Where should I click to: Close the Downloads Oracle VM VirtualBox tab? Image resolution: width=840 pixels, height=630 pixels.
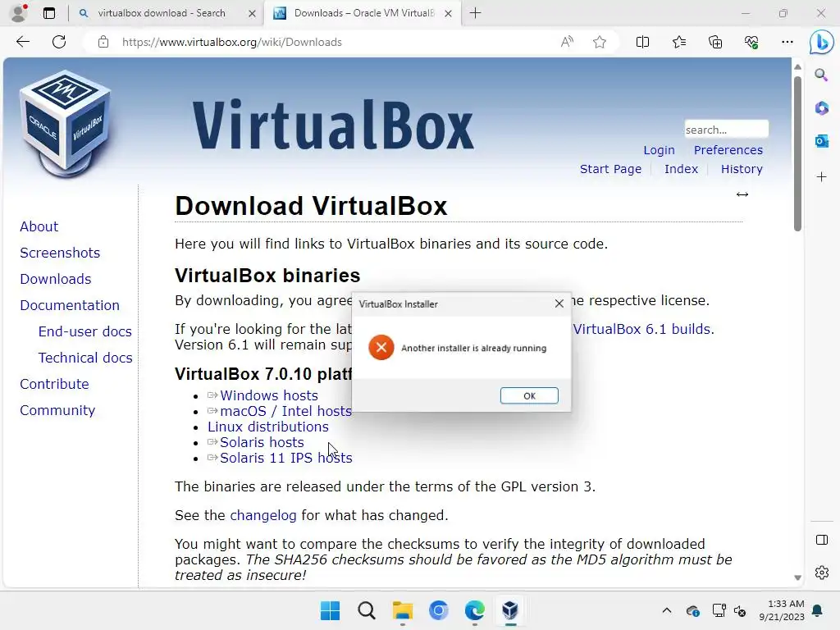click(449, 13)
